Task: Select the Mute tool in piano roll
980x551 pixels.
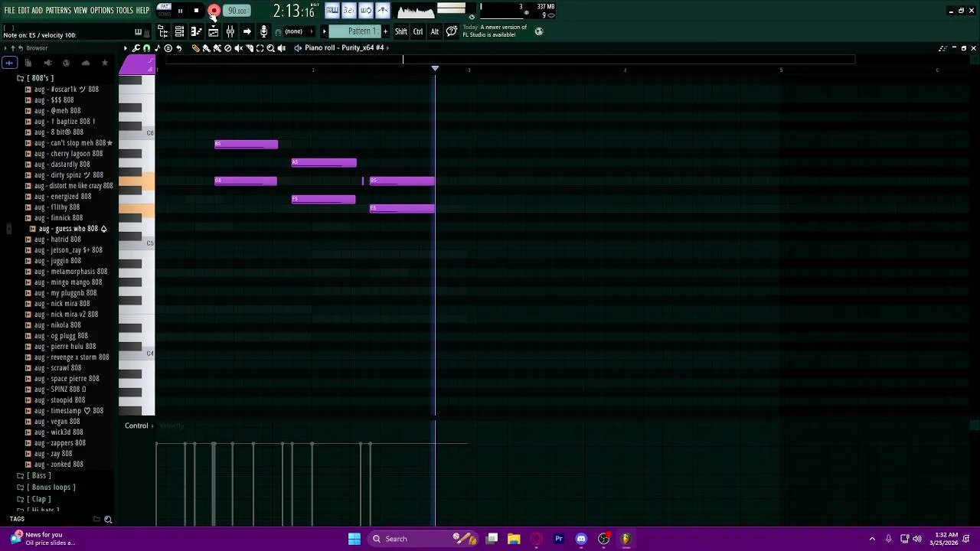Action: click(x=239, y=48)
